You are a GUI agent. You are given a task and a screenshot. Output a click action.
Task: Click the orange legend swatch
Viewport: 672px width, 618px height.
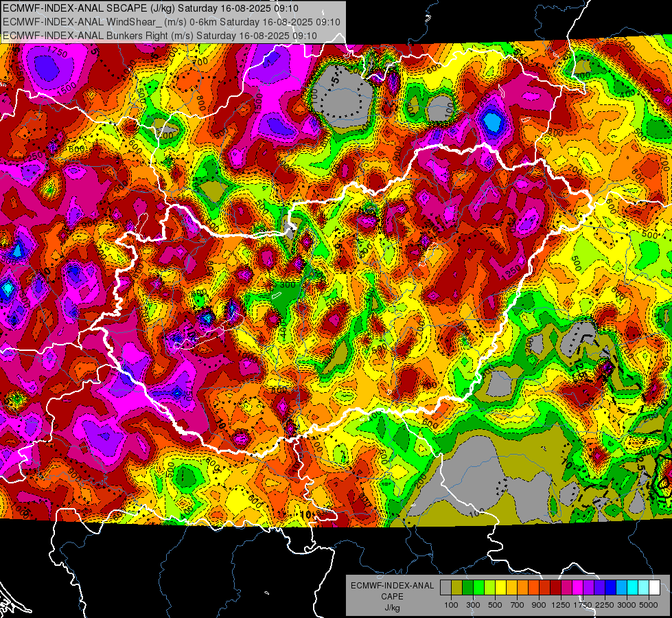tap(522, 587)
